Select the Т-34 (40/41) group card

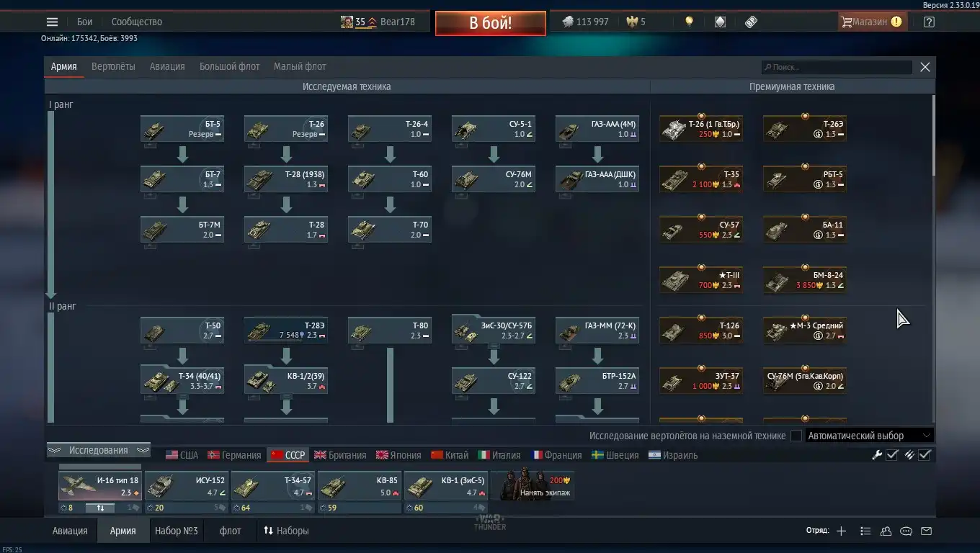point(182,381)
